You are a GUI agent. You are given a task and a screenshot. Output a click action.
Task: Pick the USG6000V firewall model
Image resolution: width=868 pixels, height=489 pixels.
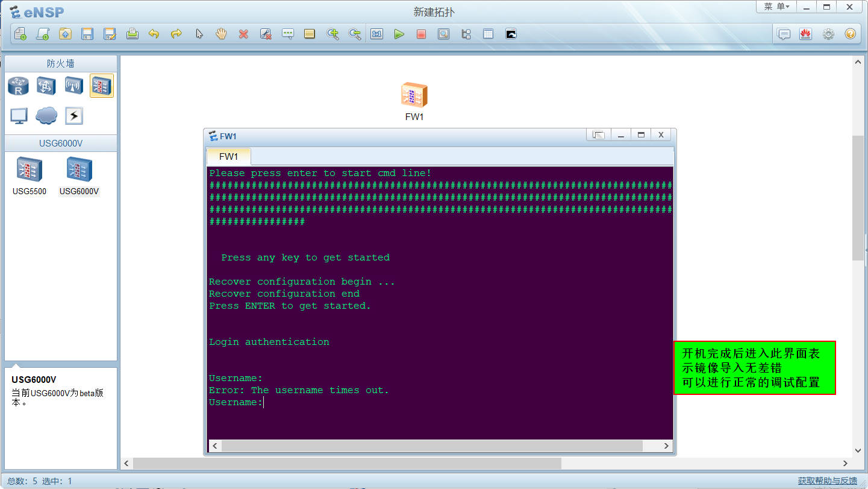click(79, 175)
